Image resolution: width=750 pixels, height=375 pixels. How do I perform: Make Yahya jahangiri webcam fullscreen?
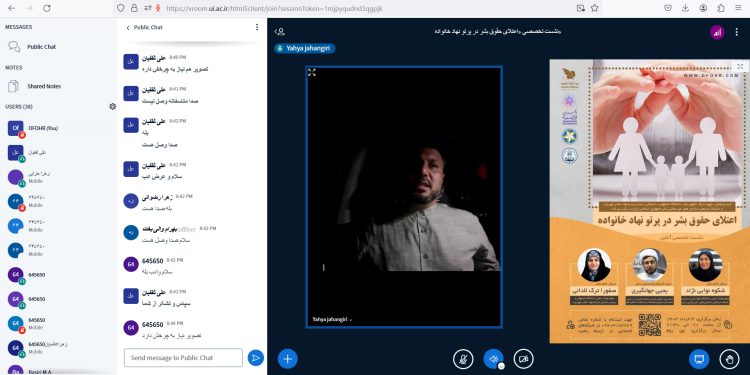coord(312,72)
